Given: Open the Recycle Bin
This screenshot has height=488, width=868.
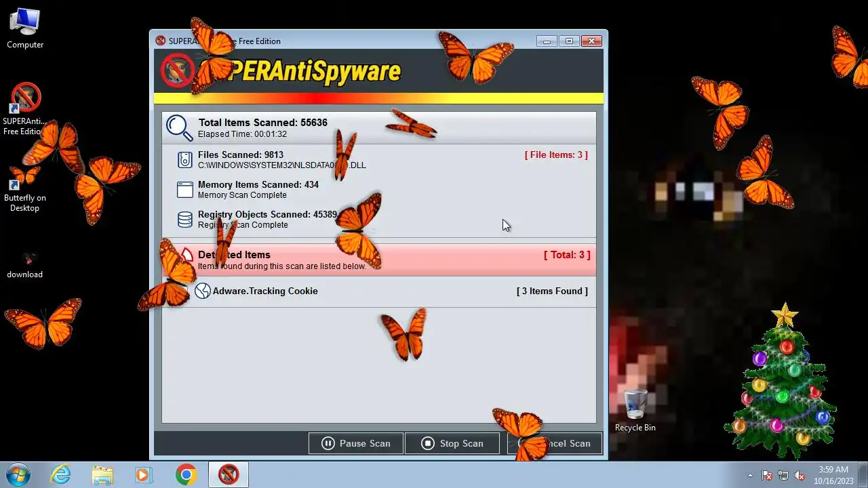Looking at the screenshot, I should (x=635, y=411).
